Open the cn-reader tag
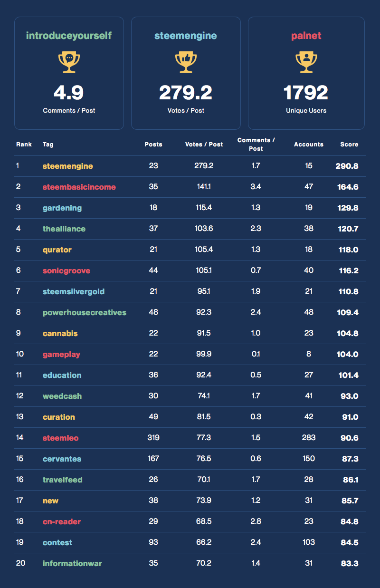Viewport: 380px width, 588px height. tap(62, 521)
